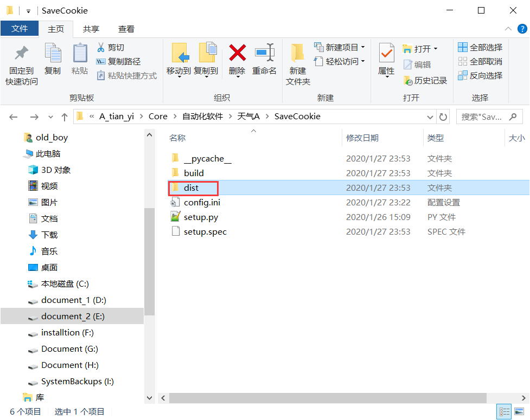Open Local Disk (C:) in the sidebar
Viewport: 530px width, 420px height.
[58, 284]
